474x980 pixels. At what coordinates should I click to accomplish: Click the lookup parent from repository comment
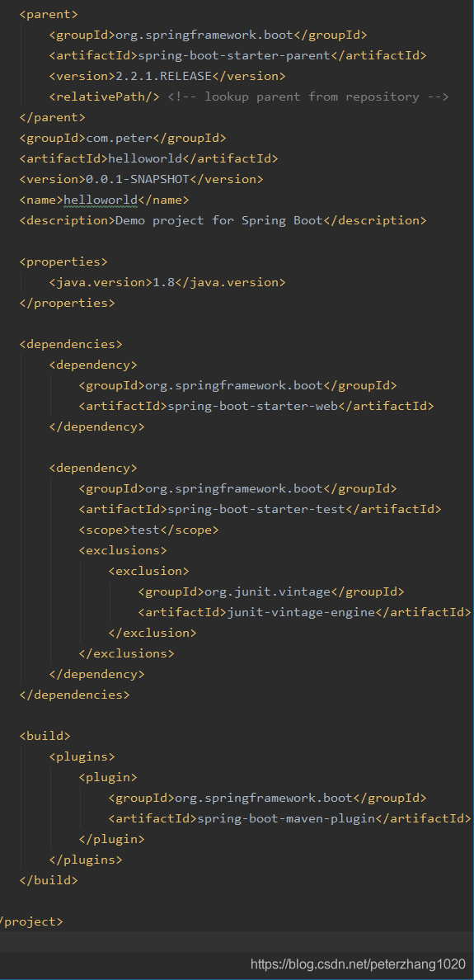(307, 97)
